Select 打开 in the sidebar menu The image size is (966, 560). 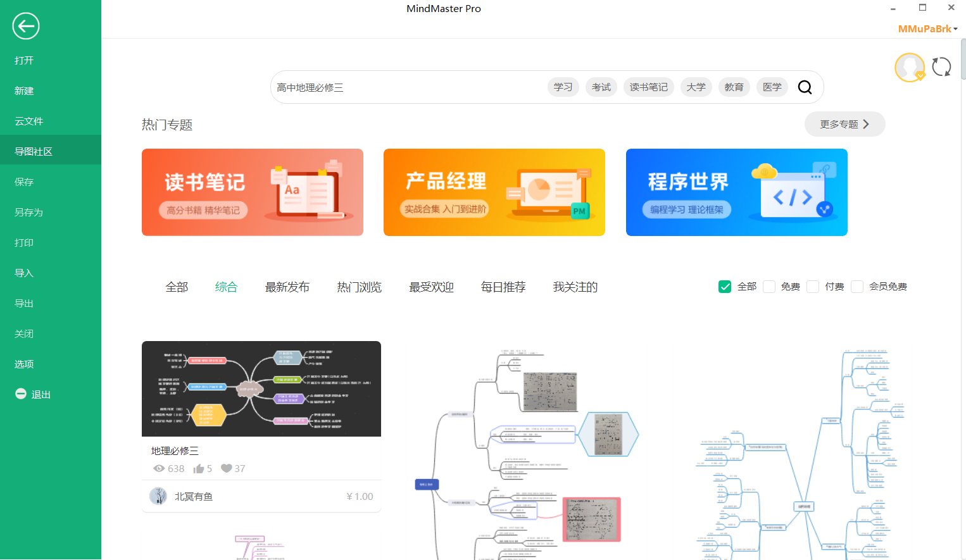pyautogui.click(x=51, y=60)
